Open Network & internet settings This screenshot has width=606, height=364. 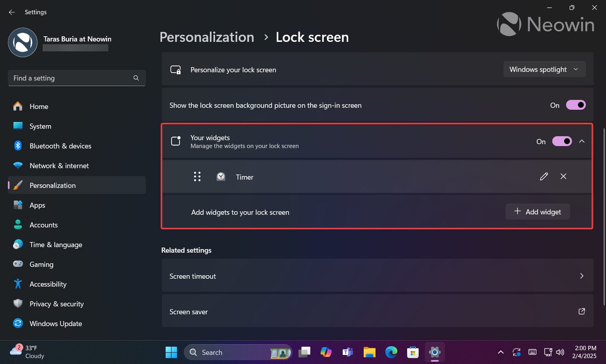59,165
